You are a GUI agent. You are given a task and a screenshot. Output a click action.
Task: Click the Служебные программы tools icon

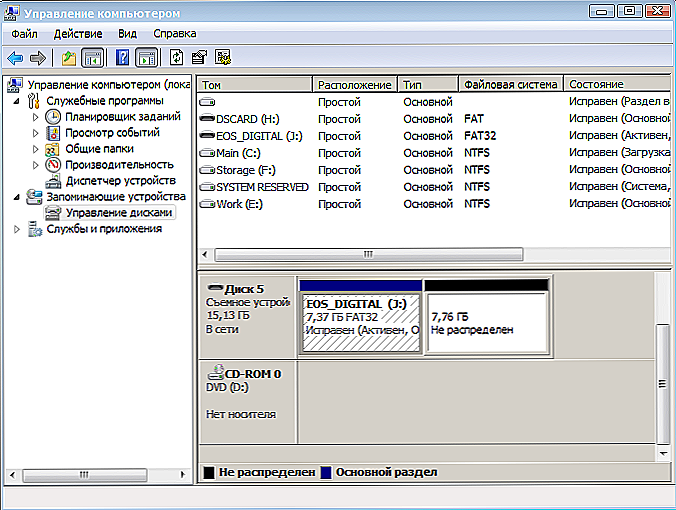34,101
